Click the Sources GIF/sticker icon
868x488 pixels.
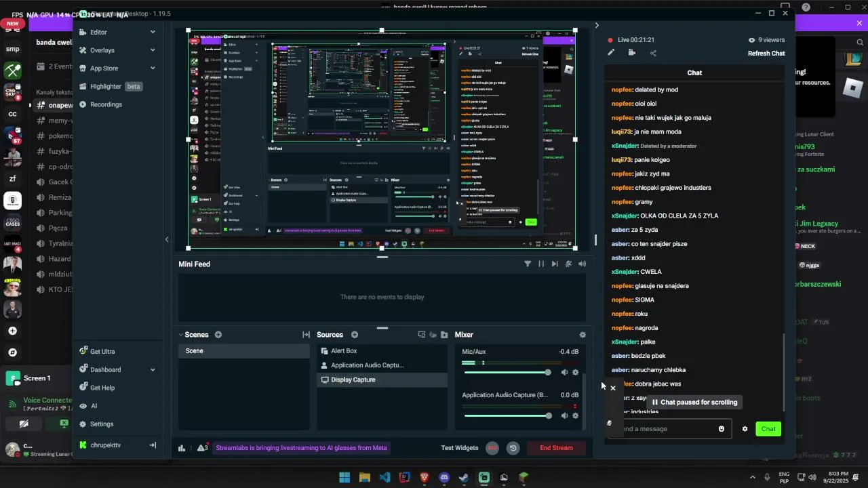point(433,335)
